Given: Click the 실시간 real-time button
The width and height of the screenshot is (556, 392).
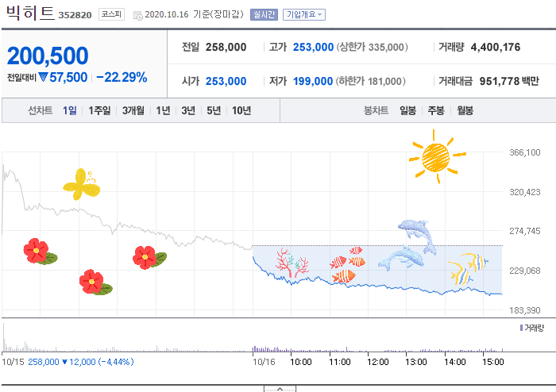Looking at the screenshot, I should 264,15.
